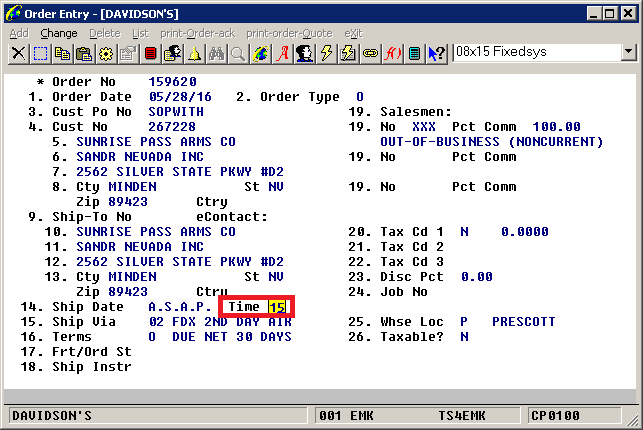Viewport: 643px width, 430px height.
Task: Click Whse Loc name PRESCOTT
Action: (524, 322)
